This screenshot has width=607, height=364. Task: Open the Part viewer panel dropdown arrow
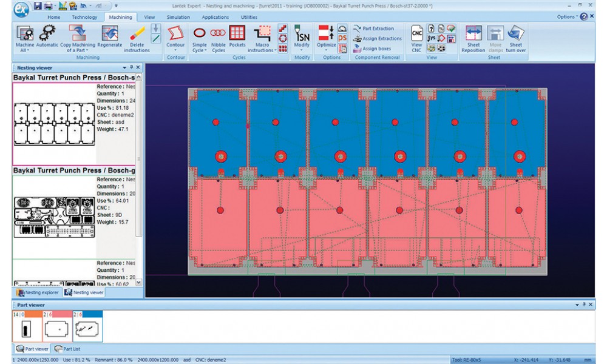tap(577, 305)
